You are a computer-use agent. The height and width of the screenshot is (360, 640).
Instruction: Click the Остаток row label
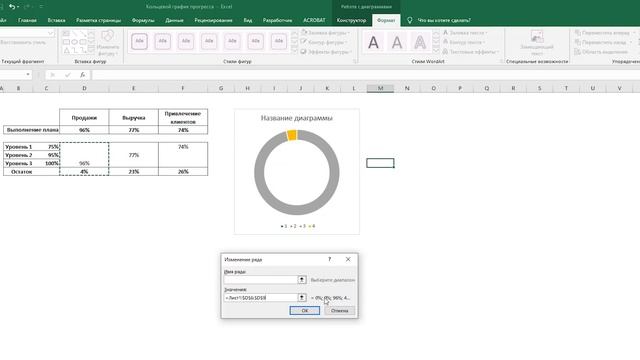22,172
